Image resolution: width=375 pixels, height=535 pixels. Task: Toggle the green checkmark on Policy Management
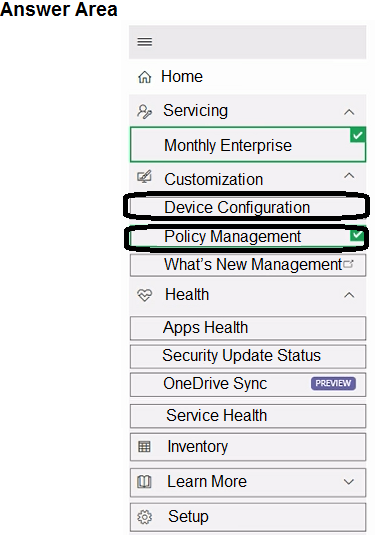click(357, 235)
